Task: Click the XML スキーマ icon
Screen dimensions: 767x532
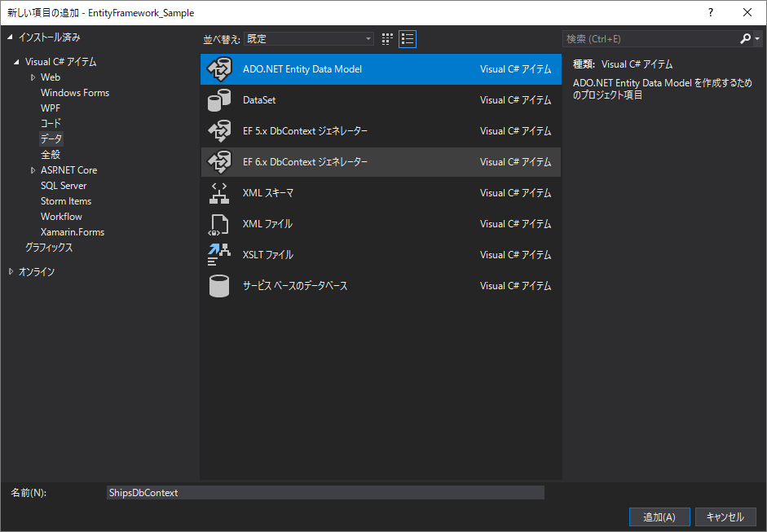Action: click(219, 193)
